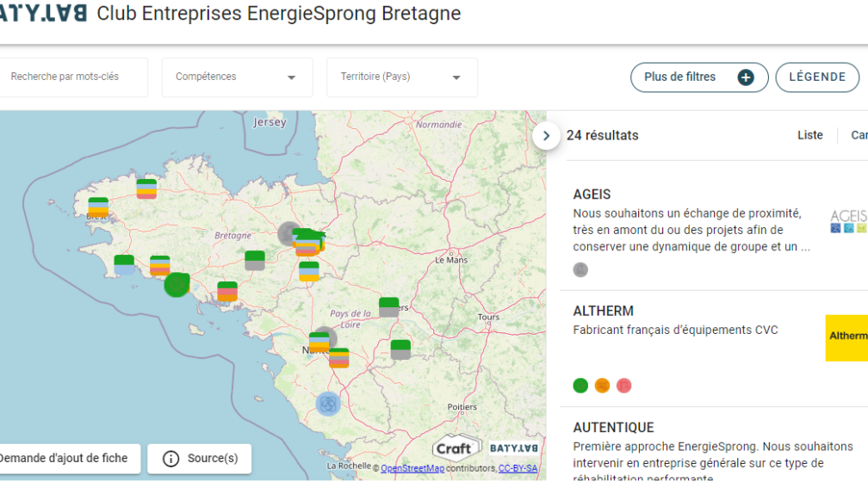The width and height of the screenshot is (868, 488).
Task: Click the plus icon in Plus de filtres
Action: pos(746,77)
